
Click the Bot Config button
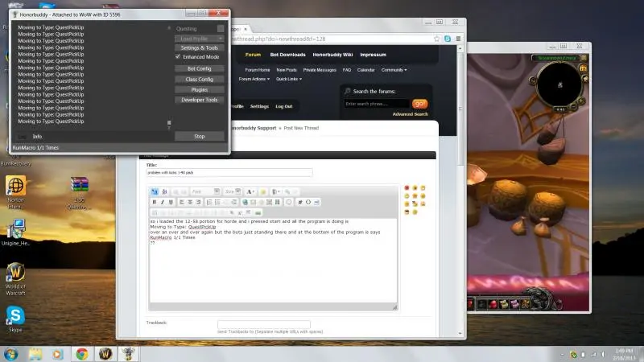[199, 68]
